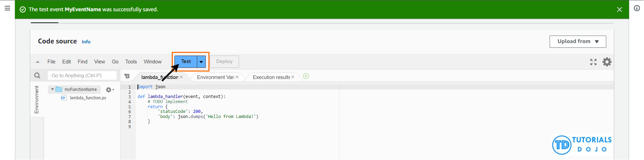Switch to Execution results tab
Screen dimensions: 644x160
pos(271,77)
